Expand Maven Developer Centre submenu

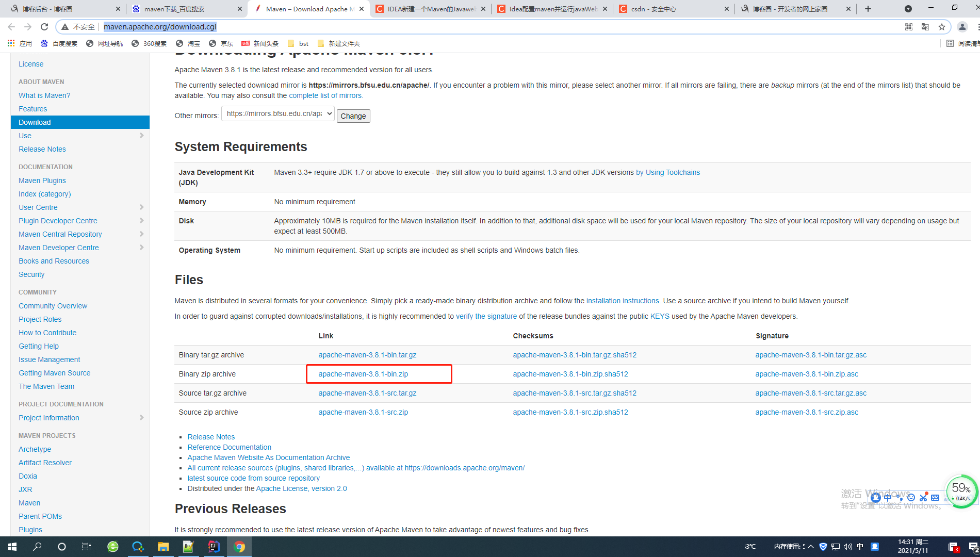click(x=141, y=248)
